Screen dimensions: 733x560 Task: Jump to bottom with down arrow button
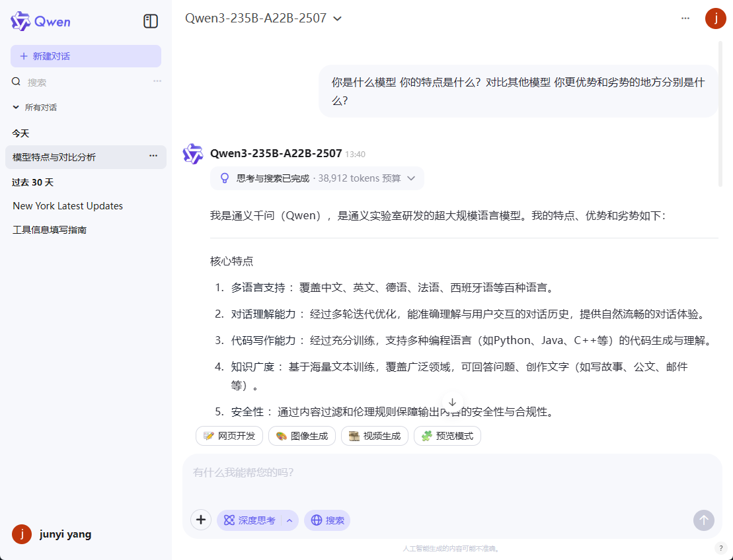(x=452, y=403)
